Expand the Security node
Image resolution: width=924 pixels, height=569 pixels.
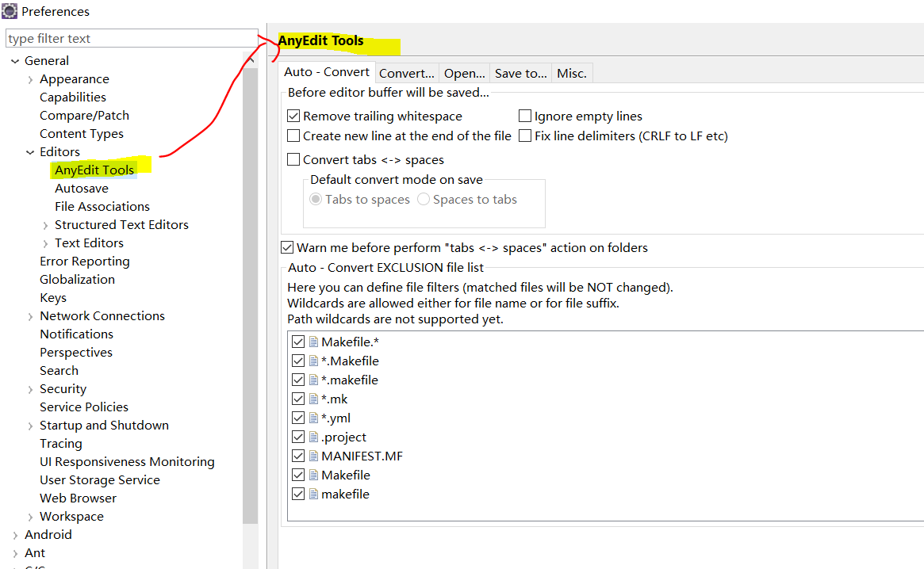(30, 390)
